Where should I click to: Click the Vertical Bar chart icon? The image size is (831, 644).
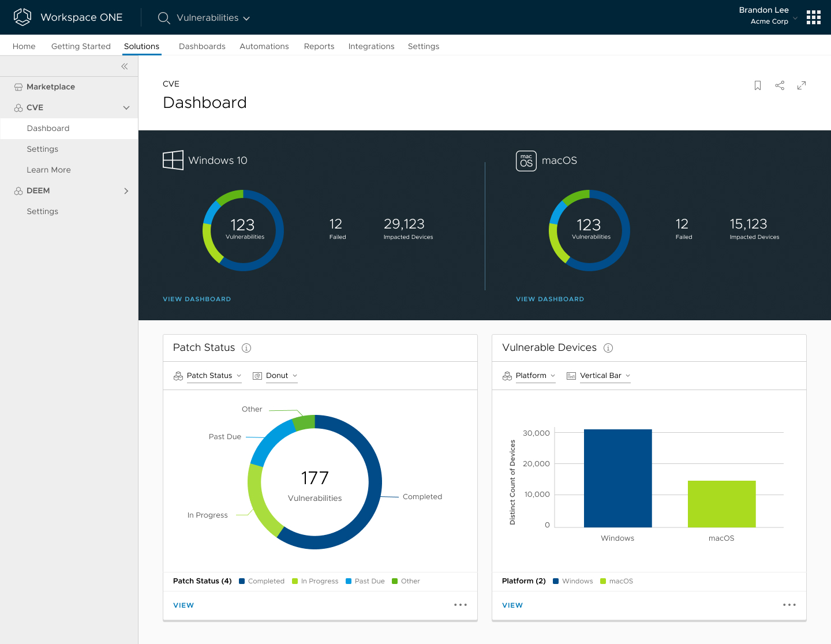click(x=571, y=376)
